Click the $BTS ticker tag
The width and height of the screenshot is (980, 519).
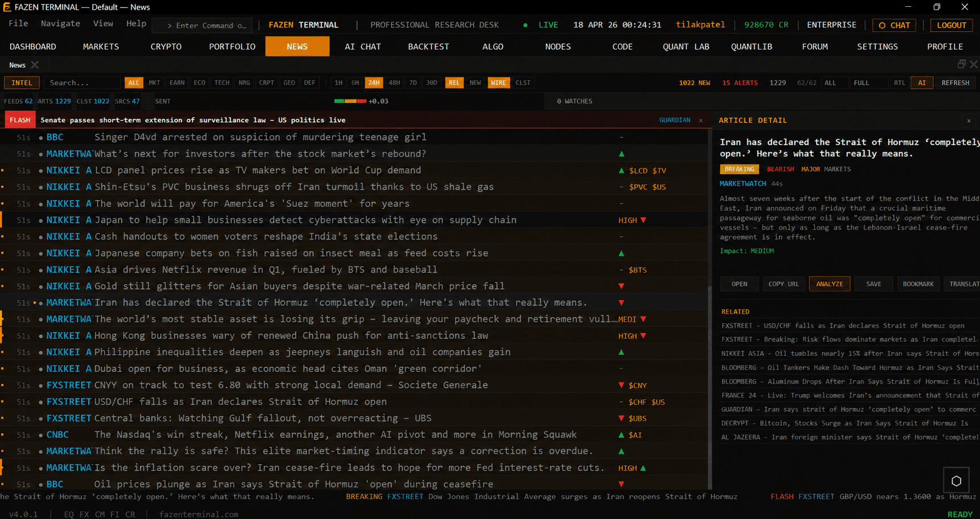638,270
